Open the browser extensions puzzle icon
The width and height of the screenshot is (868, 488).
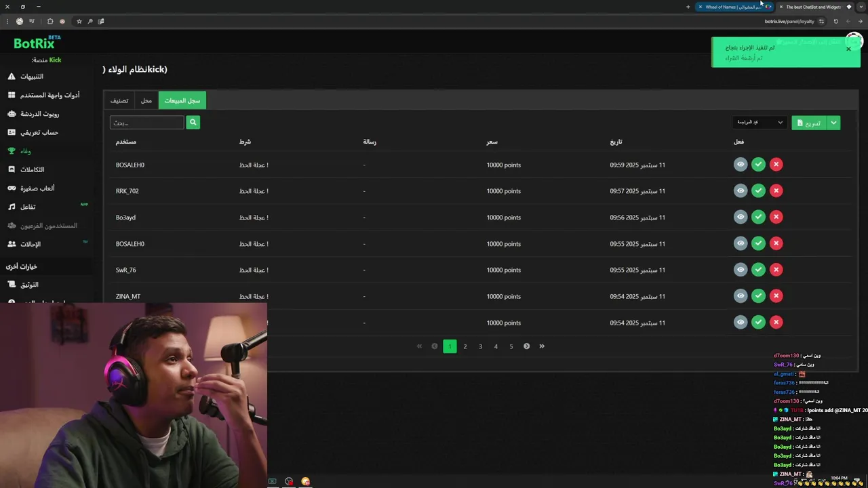[x=50, y=21]
